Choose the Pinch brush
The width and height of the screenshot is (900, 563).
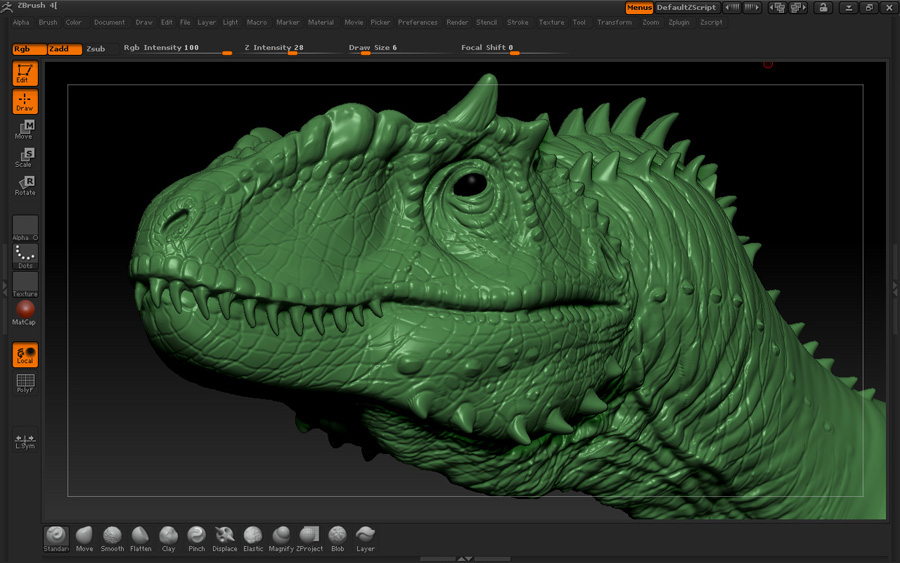point(197,536)
